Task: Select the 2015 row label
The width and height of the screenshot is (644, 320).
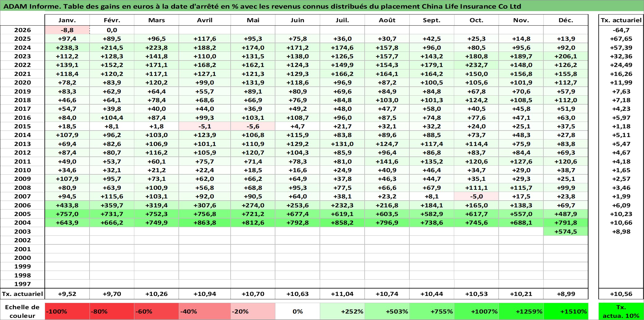Action: [23, 126]
